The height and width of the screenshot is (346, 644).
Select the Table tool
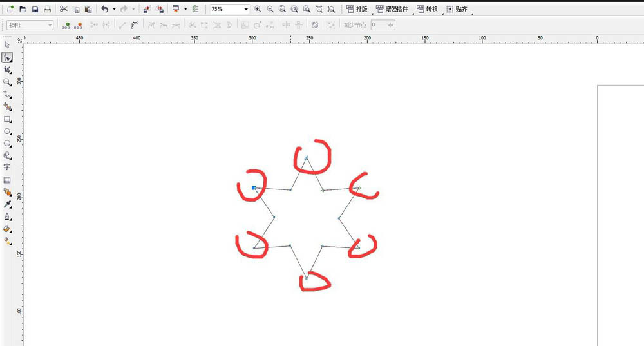coord(7,180)
